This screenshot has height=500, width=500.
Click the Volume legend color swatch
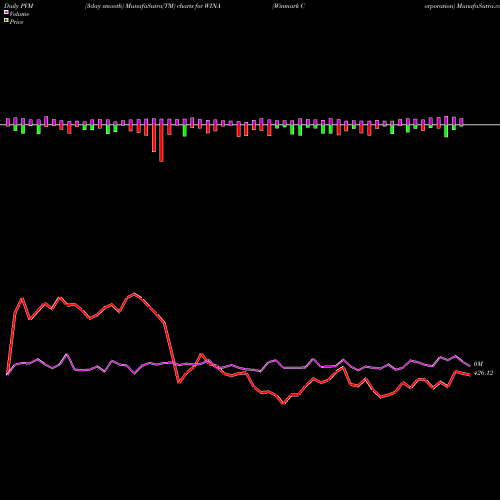pyautogui.click(x=6, y=12)
